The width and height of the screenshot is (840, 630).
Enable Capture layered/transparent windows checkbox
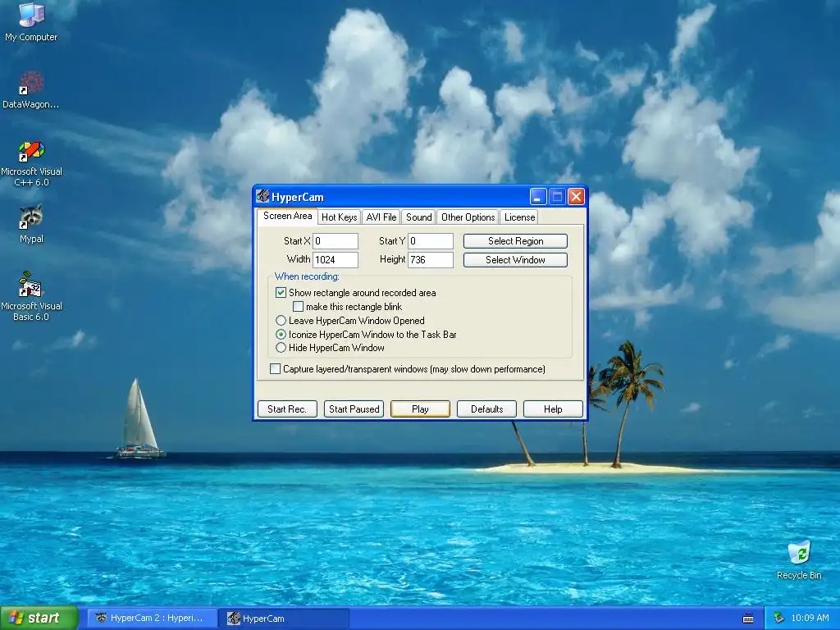point(276,368)
